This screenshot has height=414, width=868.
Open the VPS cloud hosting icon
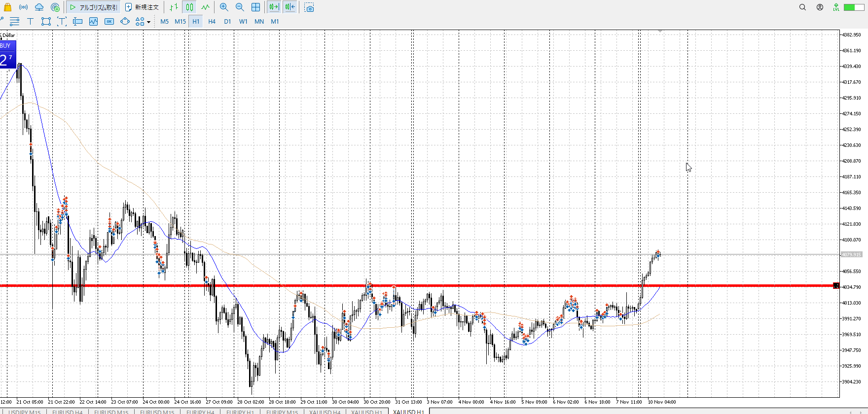click(39, 7)
